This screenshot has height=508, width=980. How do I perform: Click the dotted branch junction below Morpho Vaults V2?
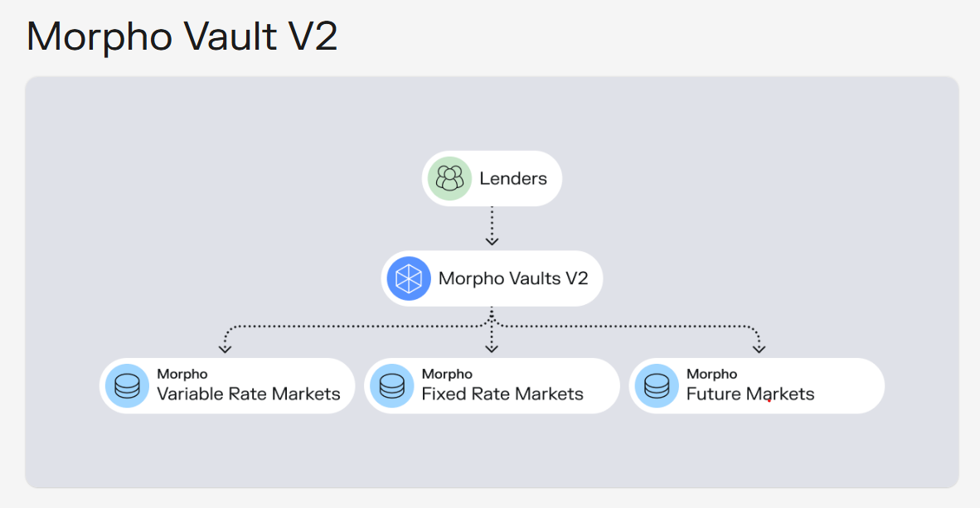click(492, 322)
